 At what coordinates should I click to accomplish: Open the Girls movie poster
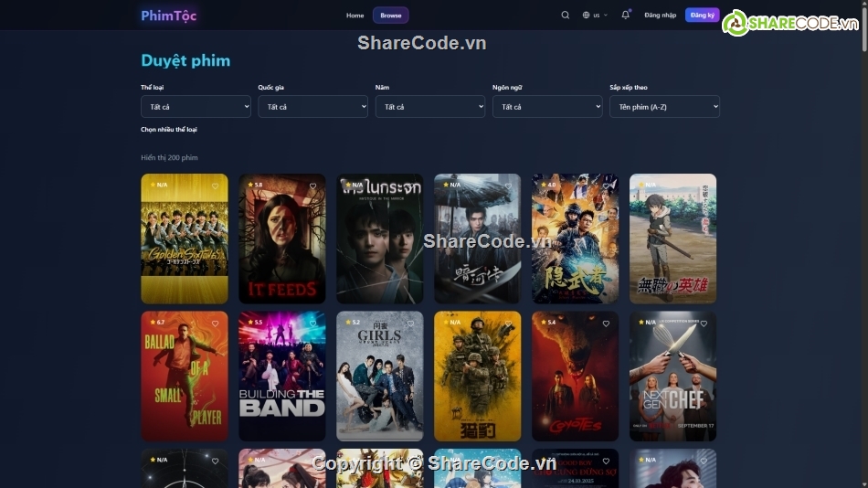(x=380, y=377)
